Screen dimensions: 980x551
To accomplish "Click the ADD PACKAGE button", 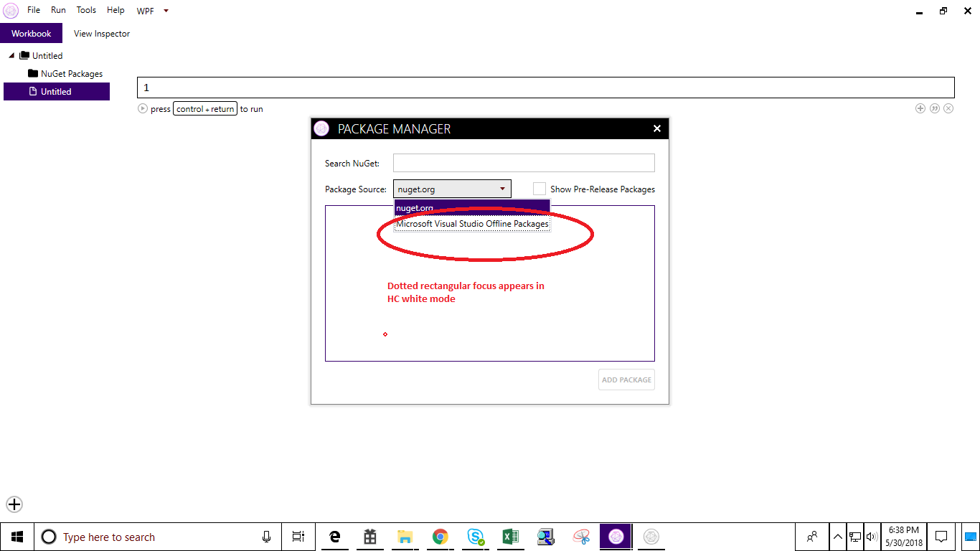I will 626,379.
